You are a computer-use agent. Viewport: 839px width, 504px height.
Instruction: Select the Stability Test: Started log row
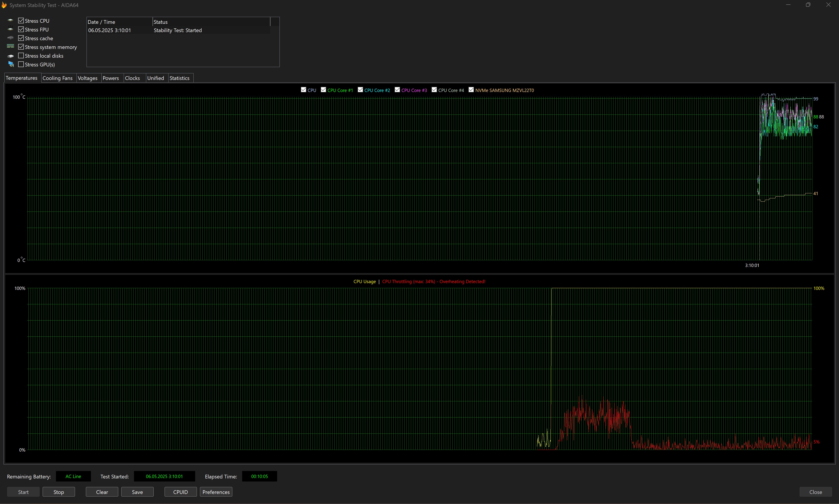(178, 30)
